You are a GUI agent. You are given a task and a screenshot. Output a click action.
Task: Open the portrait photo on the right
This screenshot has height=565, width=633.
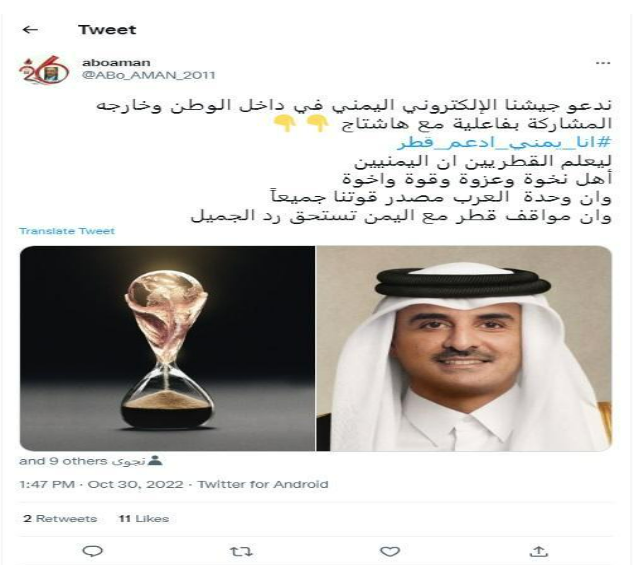[464, 348]
